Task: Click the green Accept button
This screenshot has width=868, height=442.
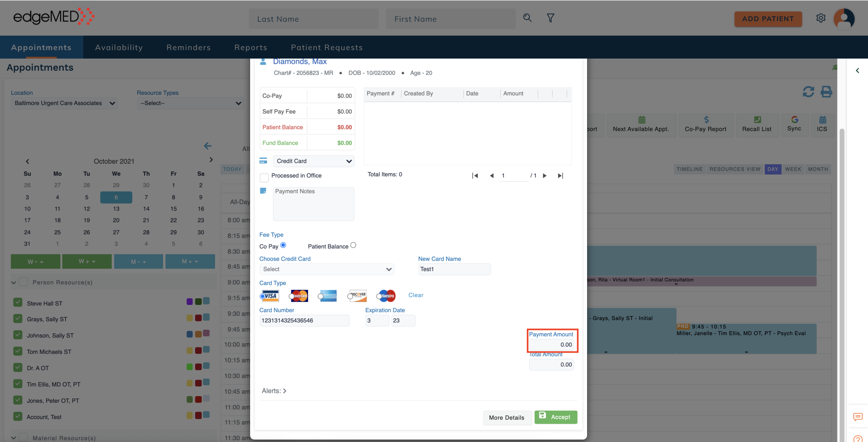Action: (x=556, y=417)
